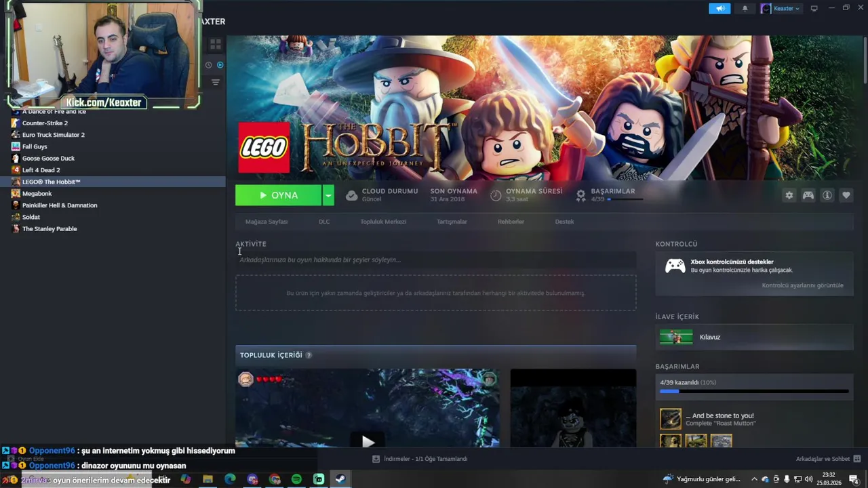Open Rehberler tab

coord(511,222)
